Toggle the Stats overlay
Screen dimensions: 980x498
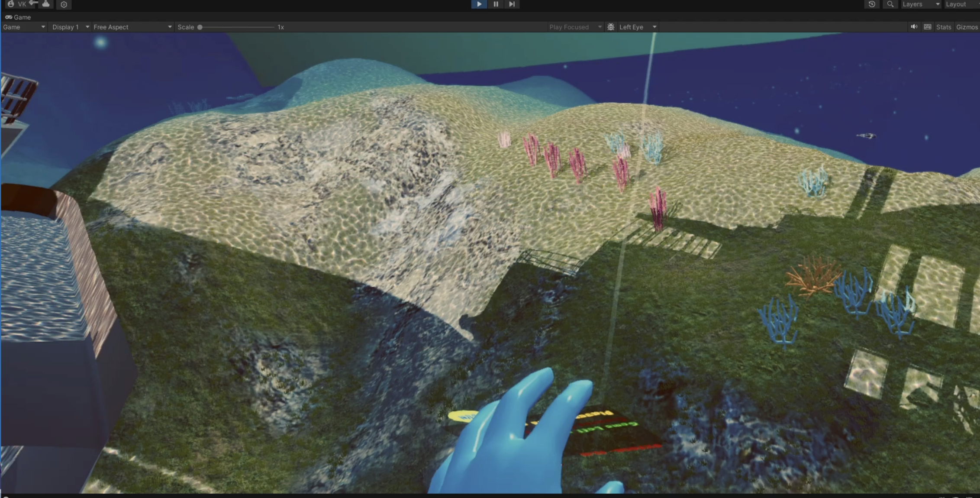pyautogui.click(x=943, y=27)
